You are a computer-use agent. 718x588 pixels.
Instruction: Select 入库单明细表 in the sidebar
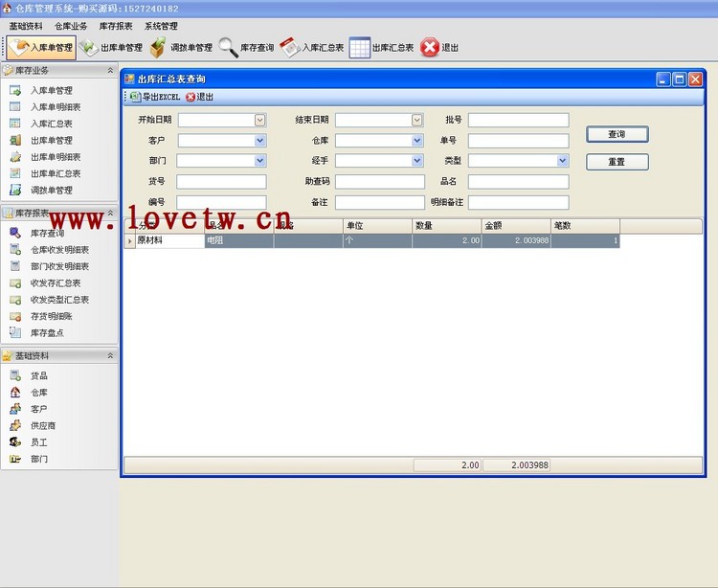[56, 107]
